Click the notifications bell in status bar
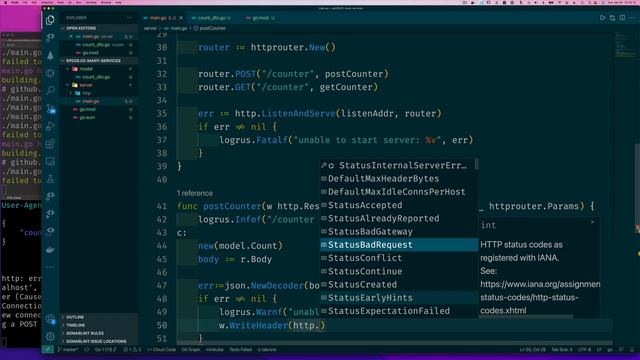Screen dimensions: 640x360 pos(632,350)
